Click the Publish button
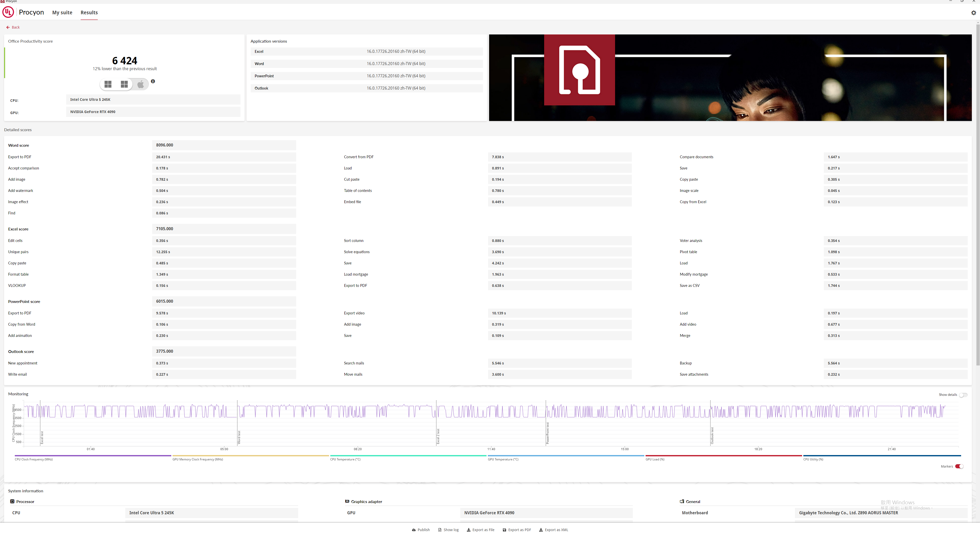This screenshot has height=538, width=980. (x=421, y=530)
